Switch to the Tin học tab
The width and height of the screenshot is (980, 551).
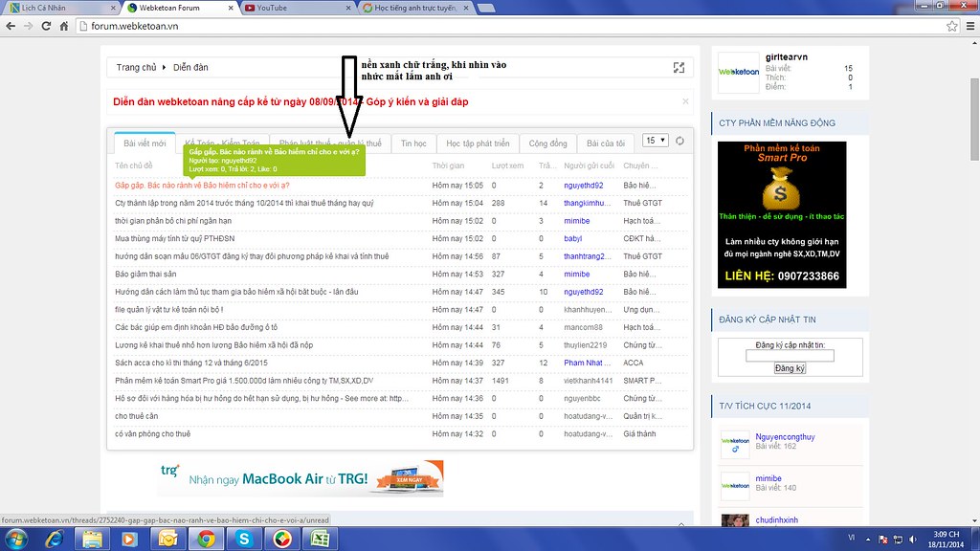click(413, 143)
